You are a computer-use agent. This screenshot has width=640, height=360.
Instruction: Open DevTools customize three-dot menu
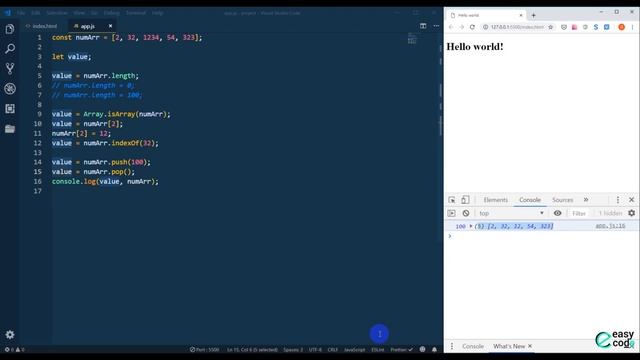click(x=618, y=200)
